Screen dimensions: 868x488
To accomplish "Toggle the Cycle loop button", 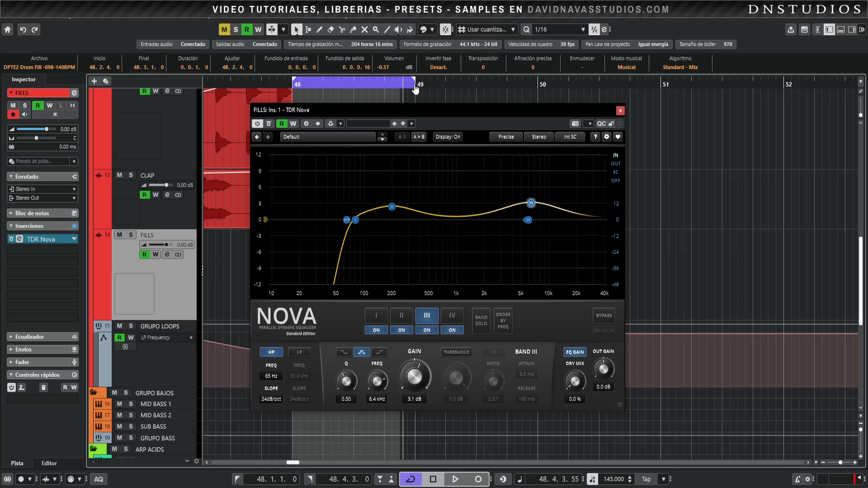I will click(x=411, y=479).
